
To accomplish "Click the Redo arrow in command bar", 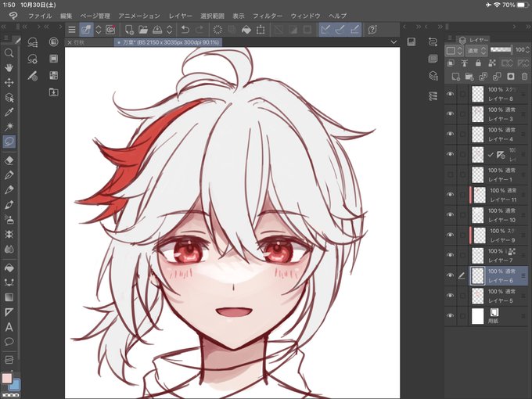I will tap(199, 30).
